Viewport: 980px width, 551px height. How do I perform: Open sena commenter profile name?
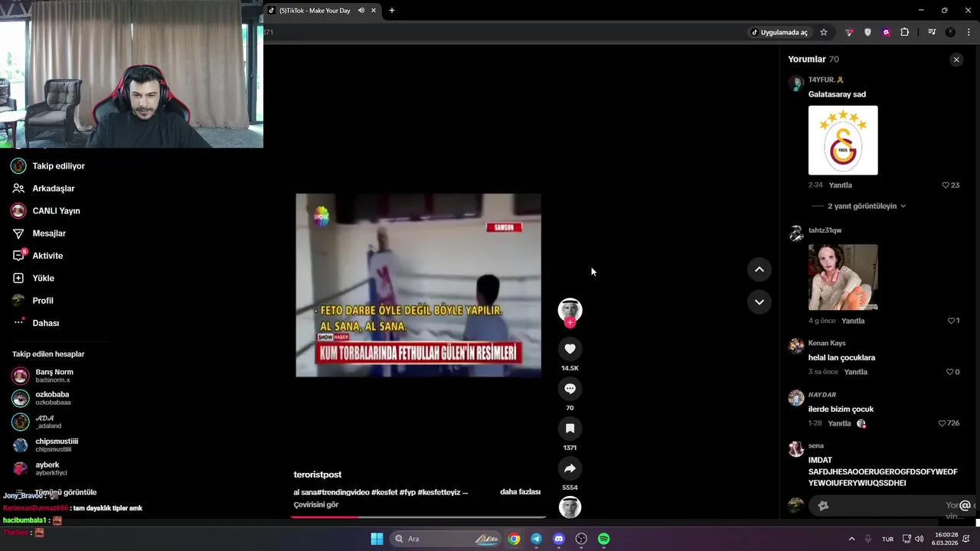coord(815,445)
